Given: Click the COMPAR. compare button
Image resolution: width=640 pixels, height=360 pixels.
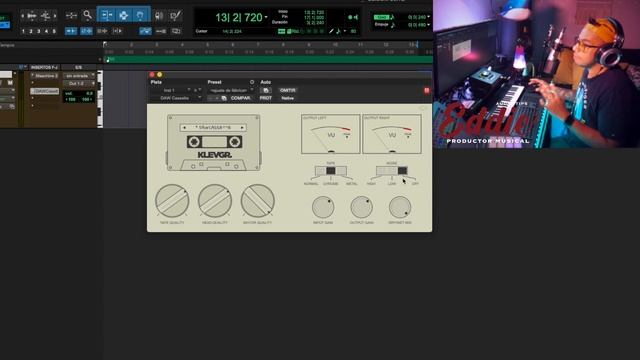Looking at the screenshot, I should coord(241,98).
